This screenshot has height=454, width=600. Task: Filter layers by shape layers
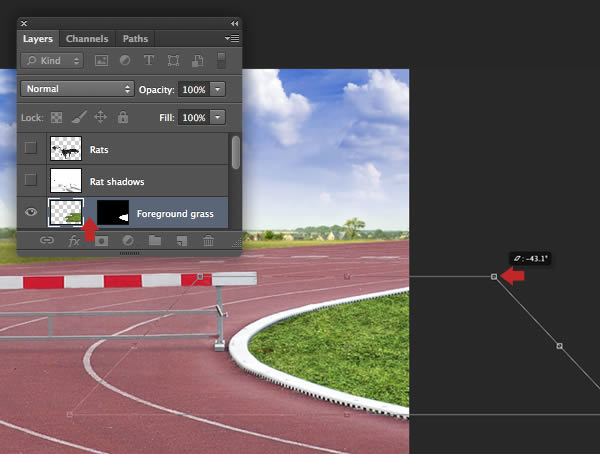[x=173, y=60]
